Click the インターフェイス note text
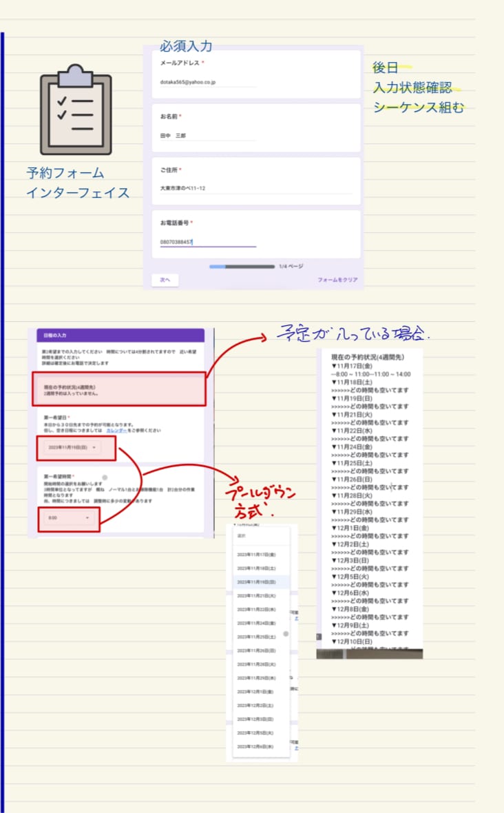 tap(78, 193)
